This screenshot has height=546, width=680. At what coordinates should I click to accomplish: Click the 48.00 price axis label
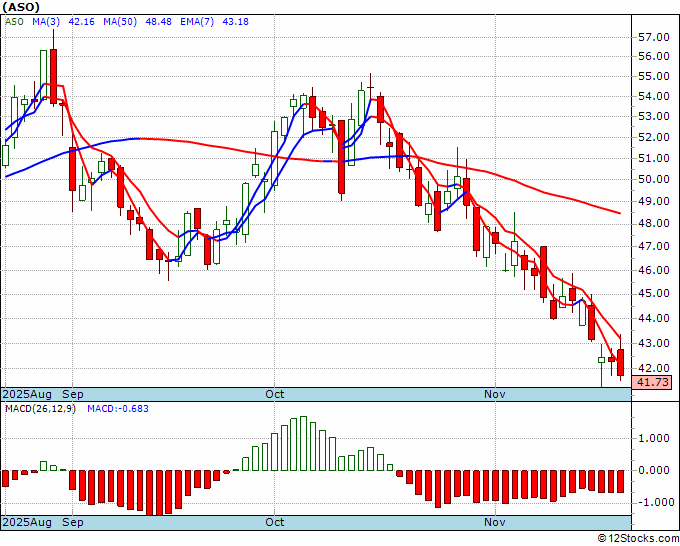pos(654,223)
